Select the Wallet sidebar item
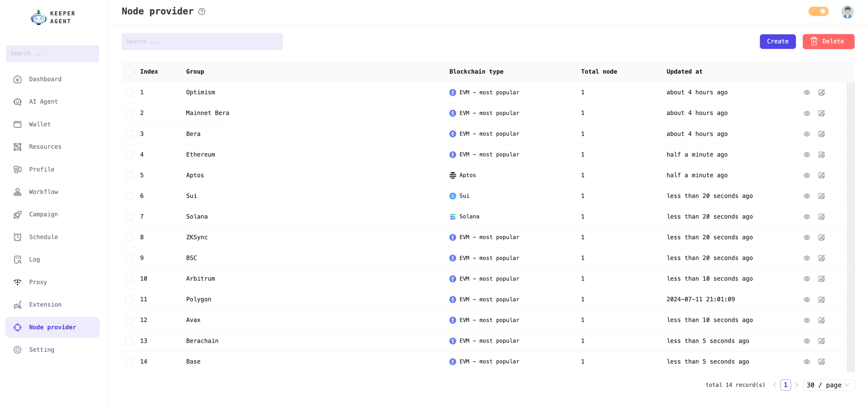The width and height of the screenshot is (868, 411). 39,124
